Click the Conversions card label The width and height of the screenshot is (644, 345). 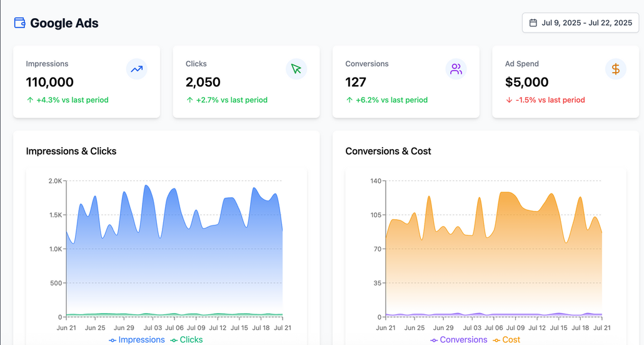coord(367,64)
